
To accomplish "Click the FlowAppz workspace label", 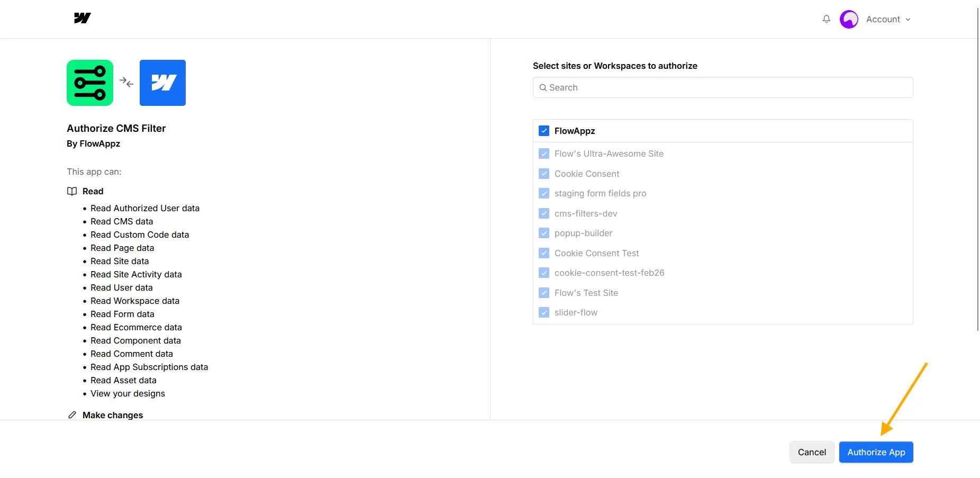I will (x=575, y=131).
